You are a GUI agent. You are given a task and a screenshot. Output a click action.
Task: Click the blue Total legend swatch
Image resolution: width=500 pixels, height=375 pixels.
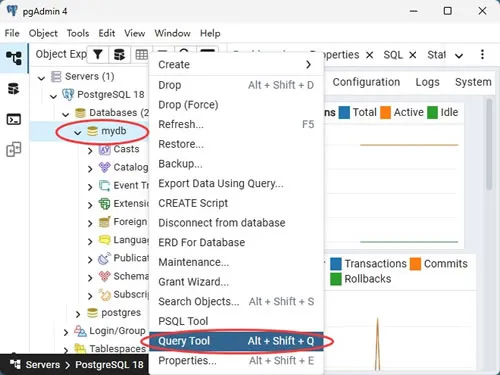tap(344, 113)
